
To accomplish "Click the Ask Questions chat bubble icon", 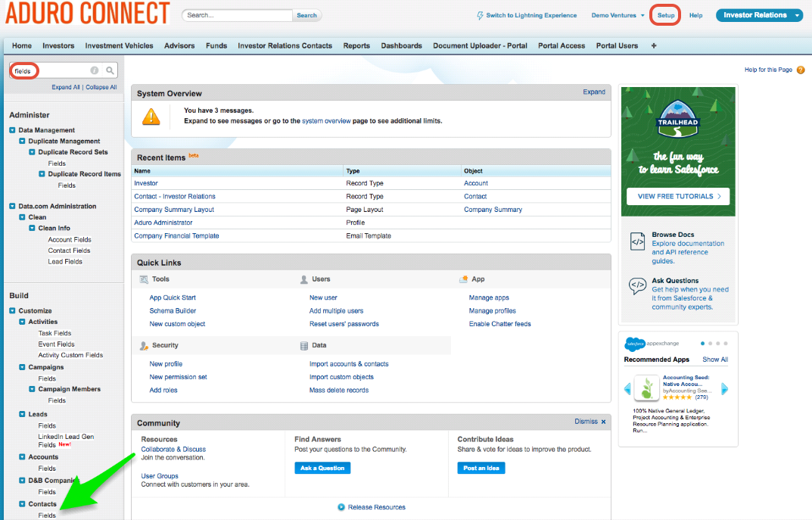I will click(637, 286).
